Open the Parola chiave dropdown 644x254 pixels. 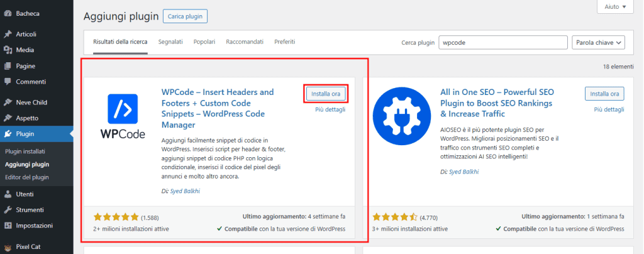(x=599, y=42)
